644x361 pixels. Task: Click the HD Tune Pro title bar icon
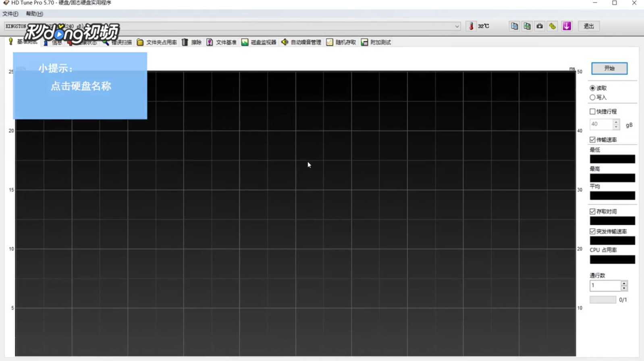(x=6, y=3)
